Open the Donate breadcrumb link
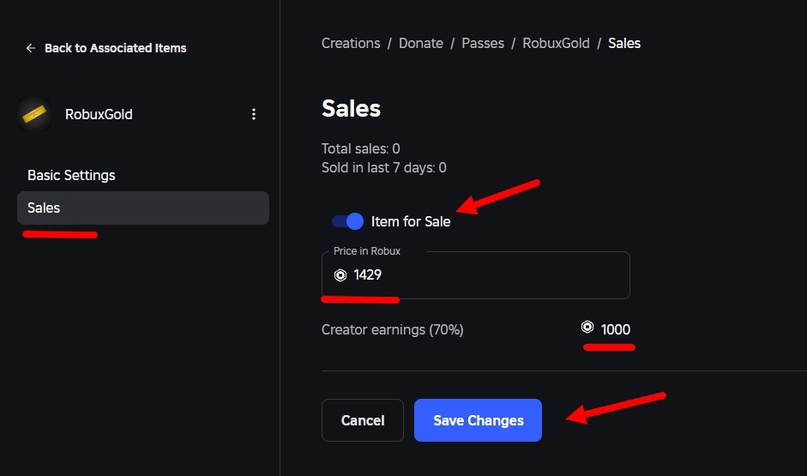 [421, 43]
